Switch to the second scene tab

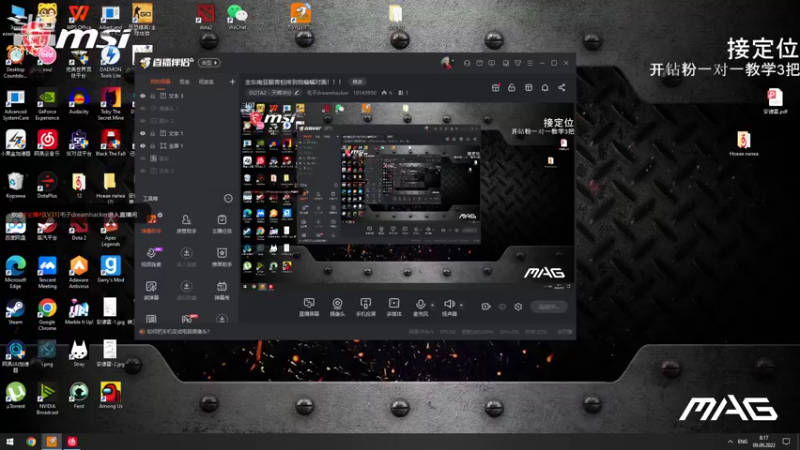(184, 82)
